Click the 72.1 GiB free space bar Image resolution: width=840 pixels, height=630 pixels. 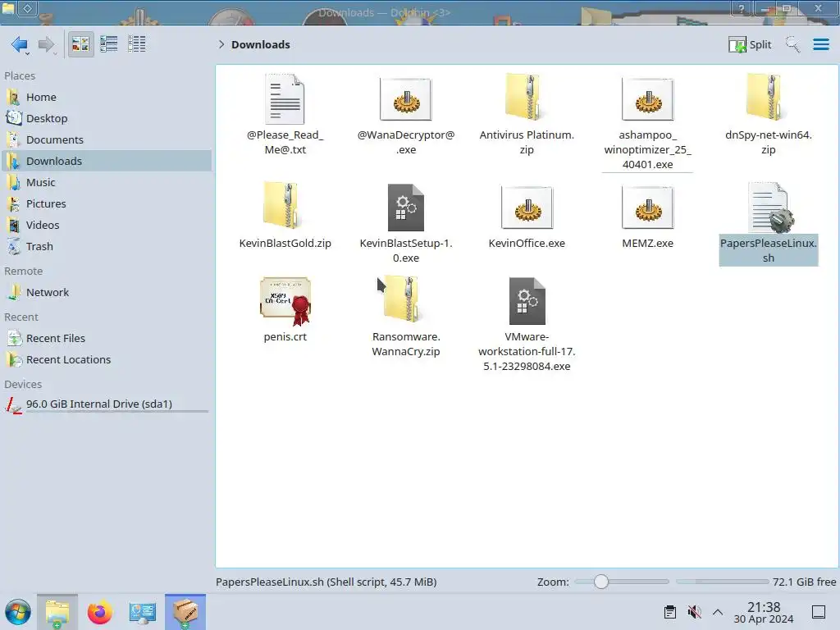click(x=723, y=582)
